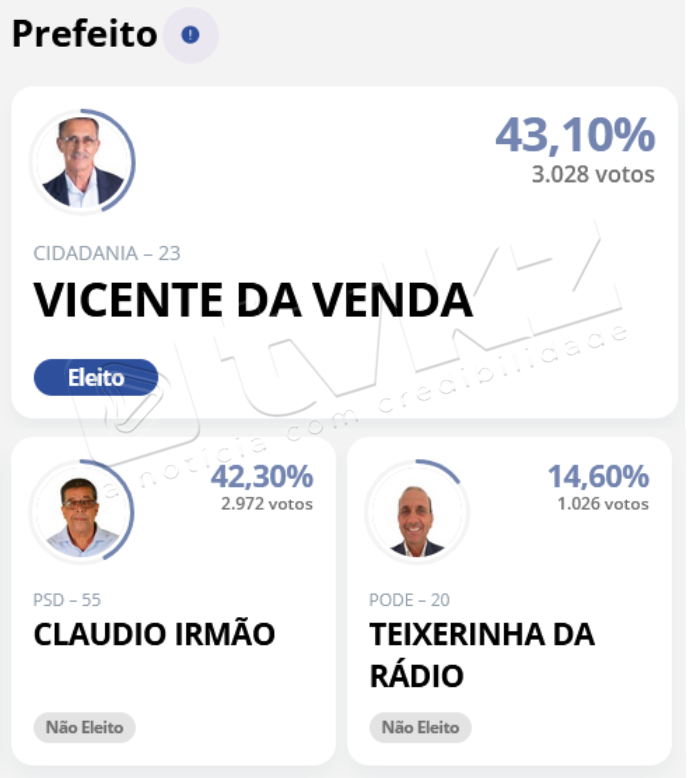Click the 14,60% vote percentage
Image resolution: width=700 pixels, height=778 pixels.
pos(598,477)
